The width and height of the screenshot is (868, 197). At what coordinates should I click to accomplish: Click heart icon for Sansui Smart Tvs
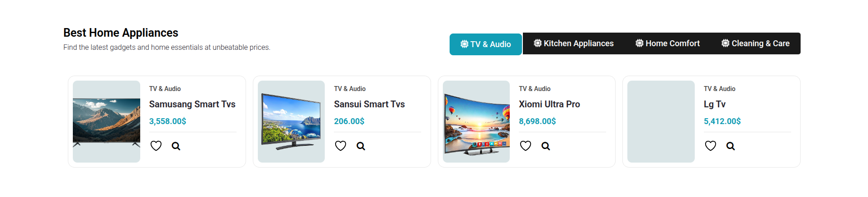point(341,146)
